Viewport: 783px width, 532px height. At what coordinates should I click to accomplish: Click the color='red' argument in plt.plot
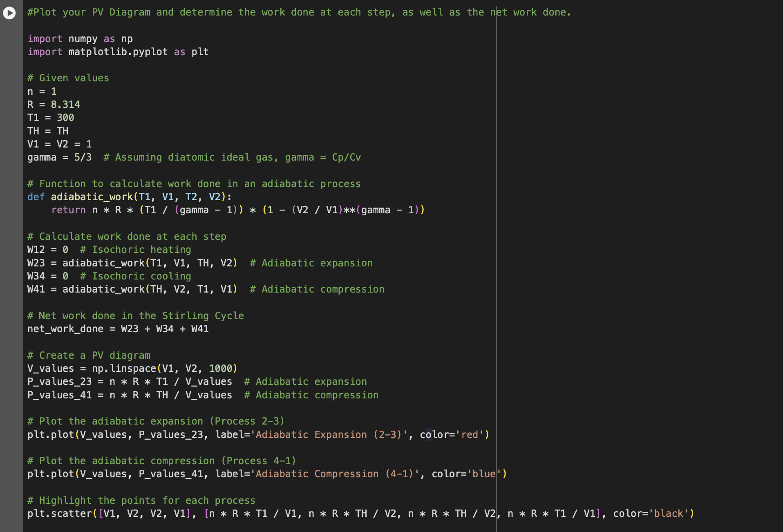coord(452,435)
